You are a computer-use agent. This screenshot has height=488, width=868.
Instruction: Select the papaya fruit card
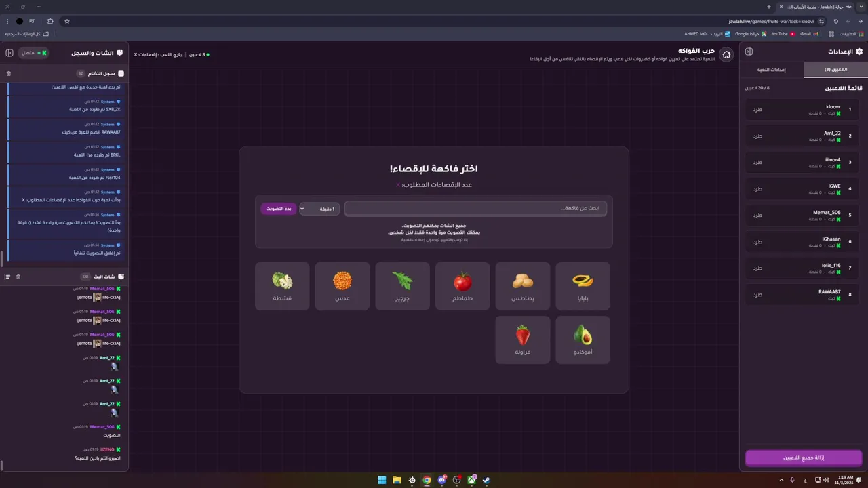click(583, 286)
